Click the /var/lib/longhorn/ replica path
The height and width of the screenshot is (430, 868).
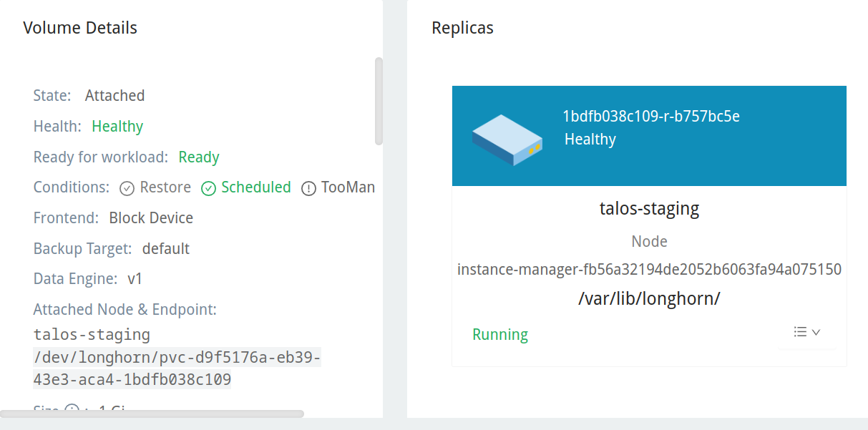point(649,299)
